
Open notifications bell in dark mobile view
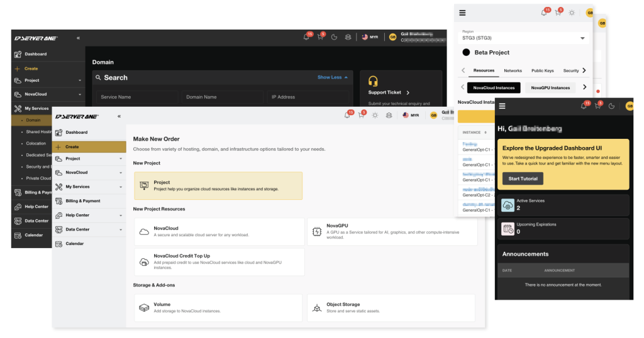tap(584, 106)
